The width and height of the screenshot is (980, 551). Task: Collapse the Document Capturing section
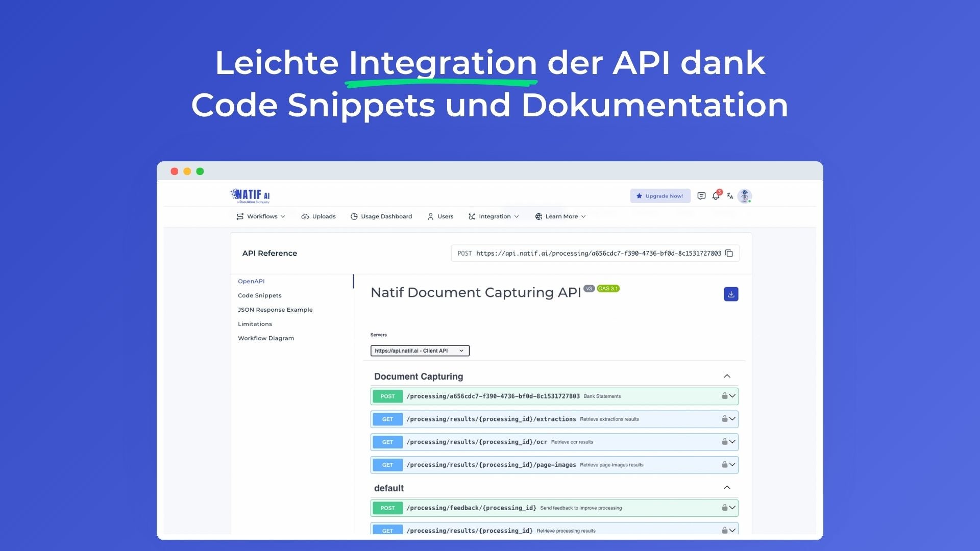(727, 377)
